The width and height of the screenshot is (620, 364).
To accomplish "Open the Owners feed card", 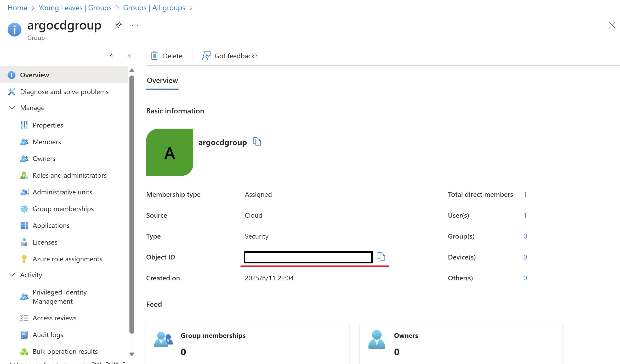I will click(x=461, y=343).
